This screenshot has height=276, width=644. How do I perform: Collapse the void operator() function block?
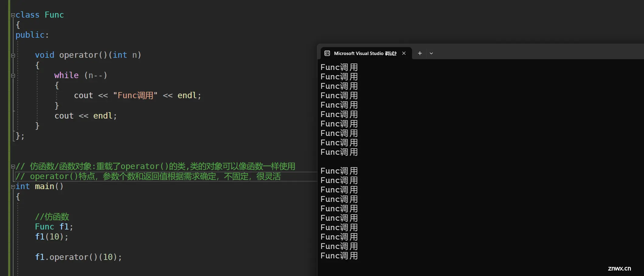[x=13, y=56]
